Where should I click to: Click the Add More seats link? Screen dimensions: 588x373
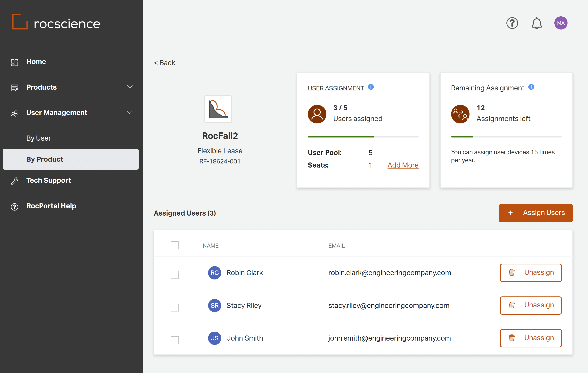(x=403, y=165)
